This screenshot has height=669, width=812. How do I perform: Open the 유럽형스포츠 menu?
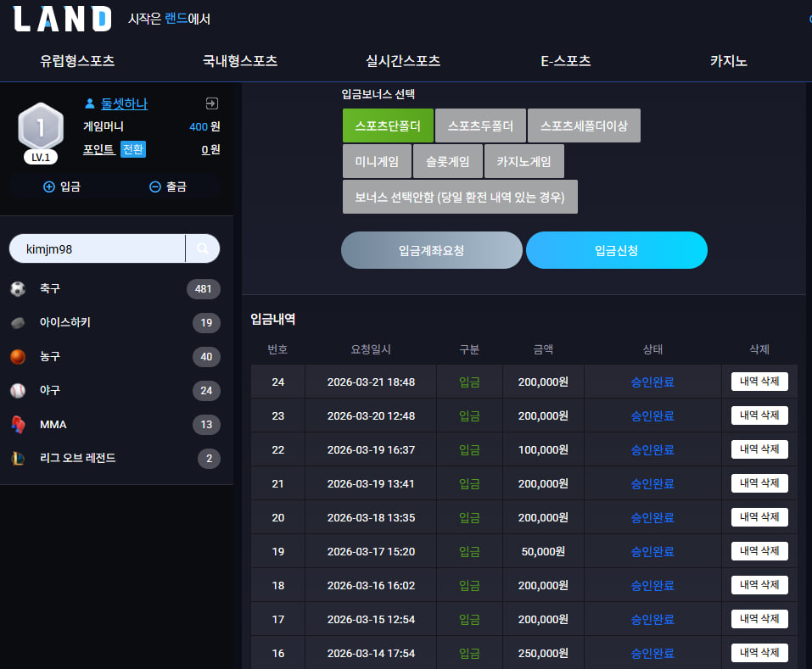[78, 61]
